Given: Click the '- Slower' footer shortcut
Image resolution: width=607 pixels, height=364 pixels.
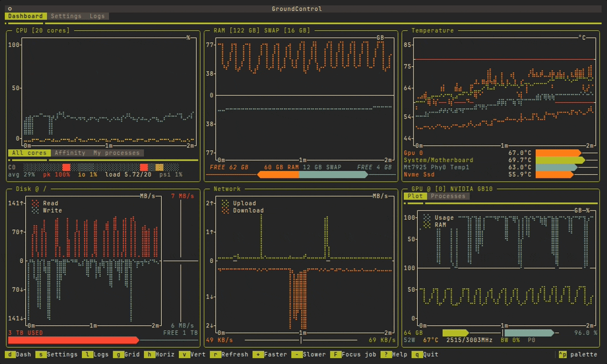Looking at the screenshot, I should tap(308, 354).
